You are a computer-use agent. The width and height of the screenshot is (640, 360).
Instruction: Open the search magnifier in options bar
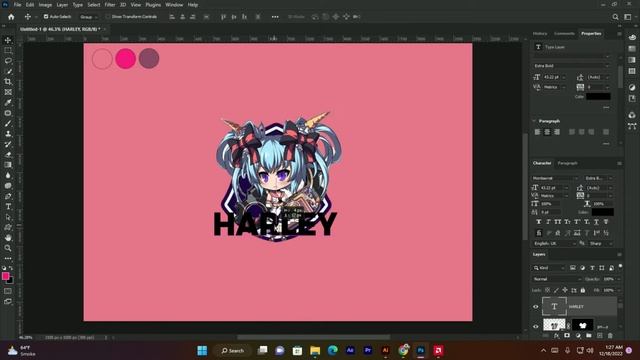(x=615, y=17)
